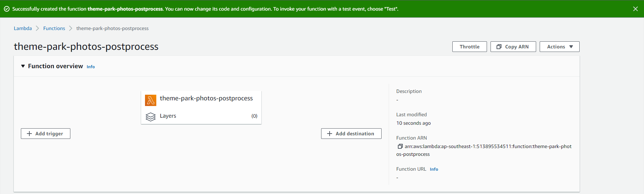Click the Throttle button
Viewport: 644px width, 194px height.
click(469, 47)
